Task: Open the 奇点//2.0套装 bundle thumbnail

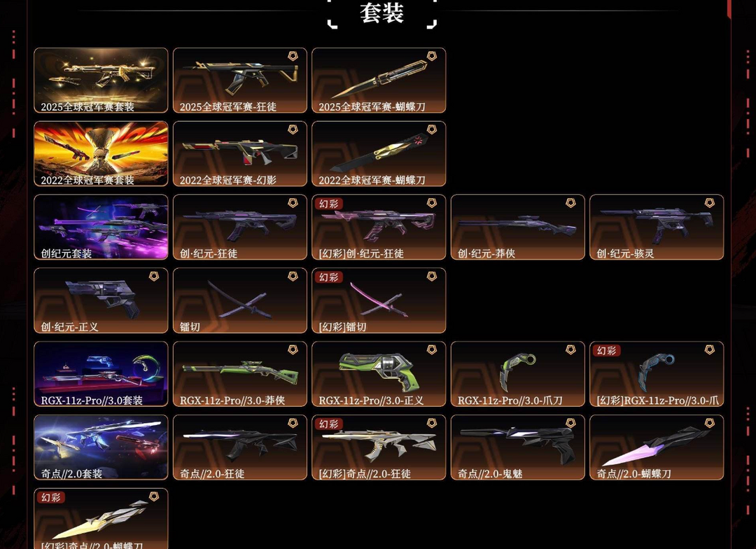Action: pos(101,447)
